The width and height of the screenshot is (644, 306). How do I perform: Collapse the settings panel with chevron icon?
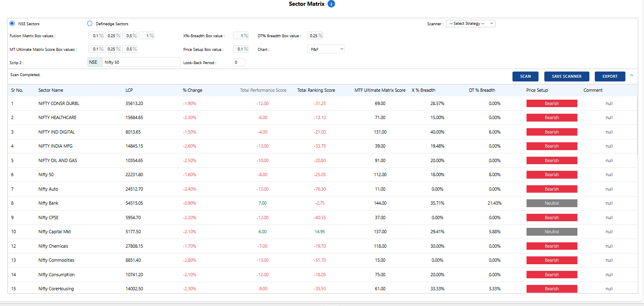(x=631, y=75)
